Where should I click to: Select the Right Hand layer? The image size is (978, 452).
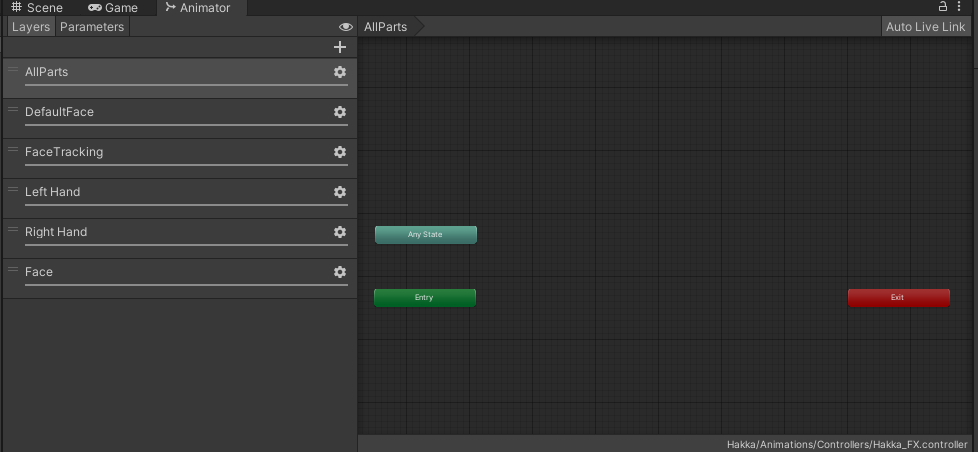pos(180,238)
